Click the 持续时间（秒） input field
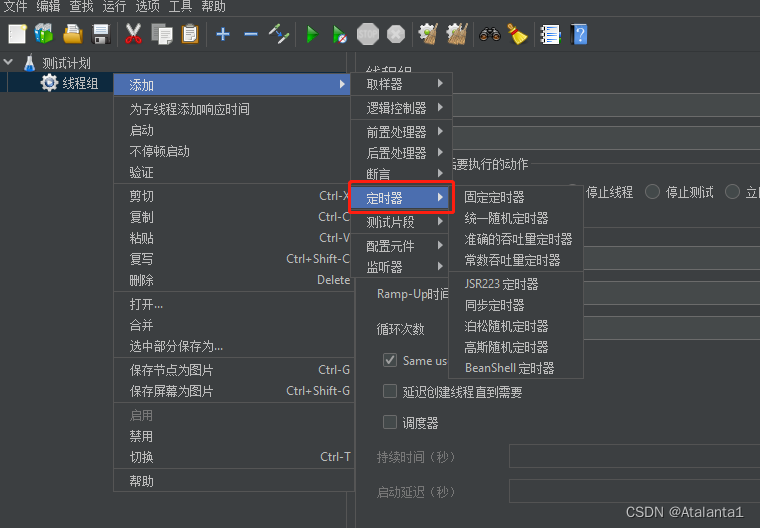760x528 pixels. (x=634, y=457)
